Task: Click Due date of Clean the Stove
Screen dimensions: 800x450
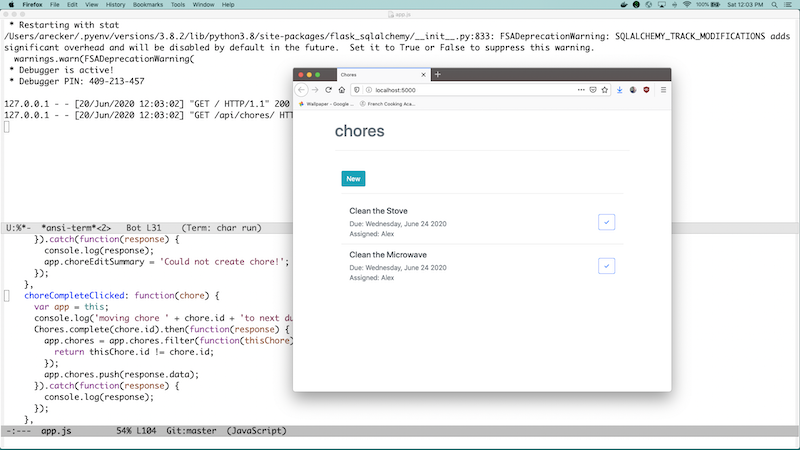Action: [x=398, y=223]
